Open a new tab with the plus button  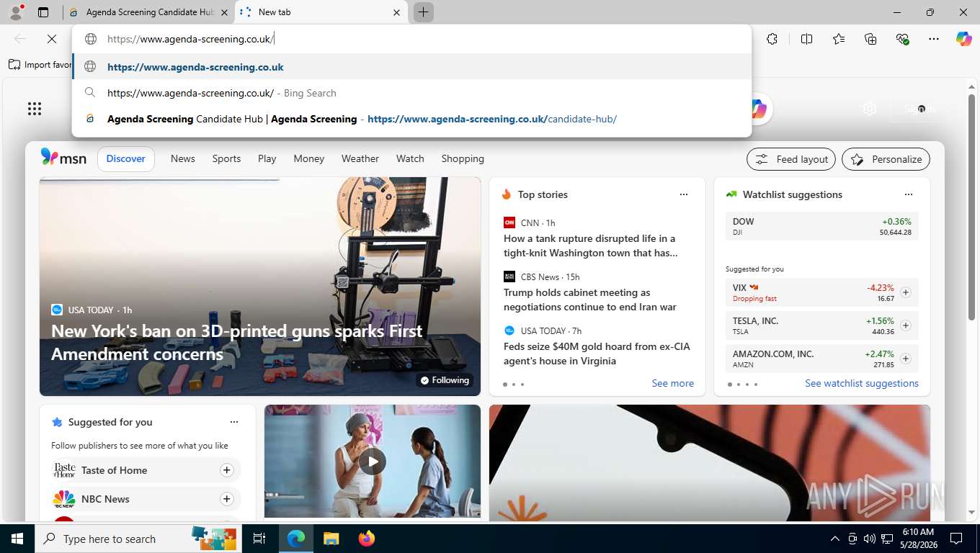pos(424,12)
